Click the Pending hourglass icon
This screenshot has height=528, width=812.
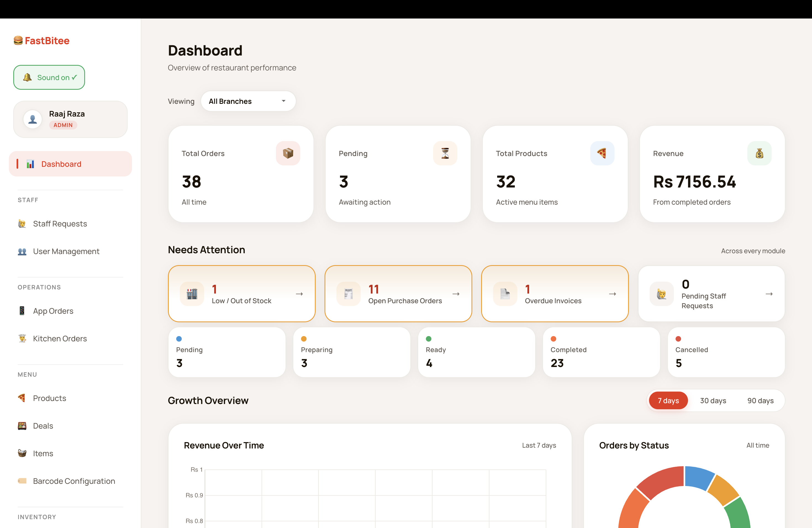[x=445, y=153]
